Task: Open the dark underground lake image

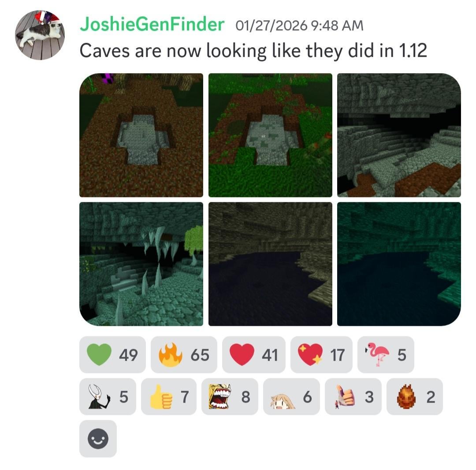Action: point(270,264)
